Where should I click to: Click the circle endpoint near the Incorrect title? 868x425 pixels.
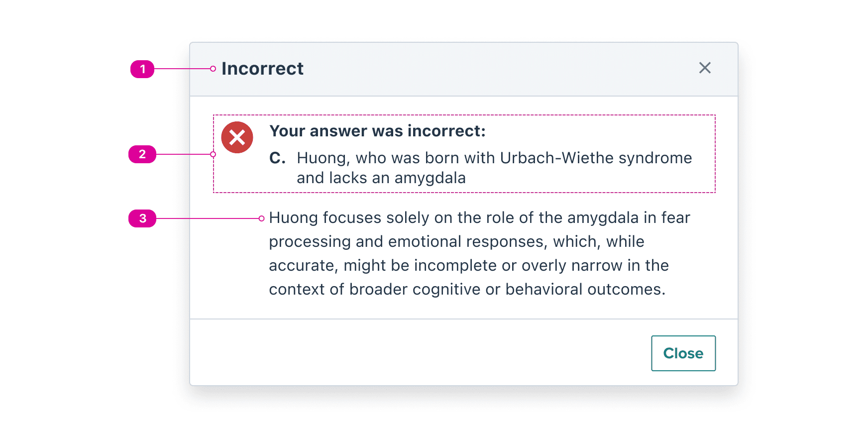pyautogui.click(x=213, y=69)
